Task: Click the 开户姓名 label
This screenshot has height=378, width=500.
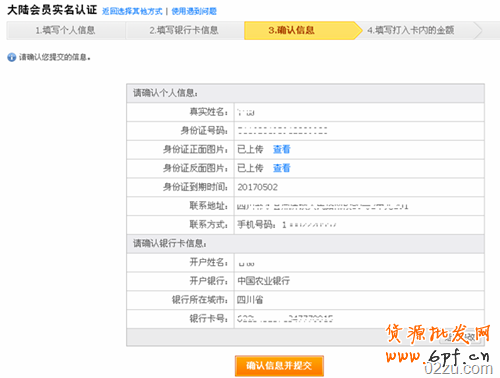Action: tap(209, 262)
